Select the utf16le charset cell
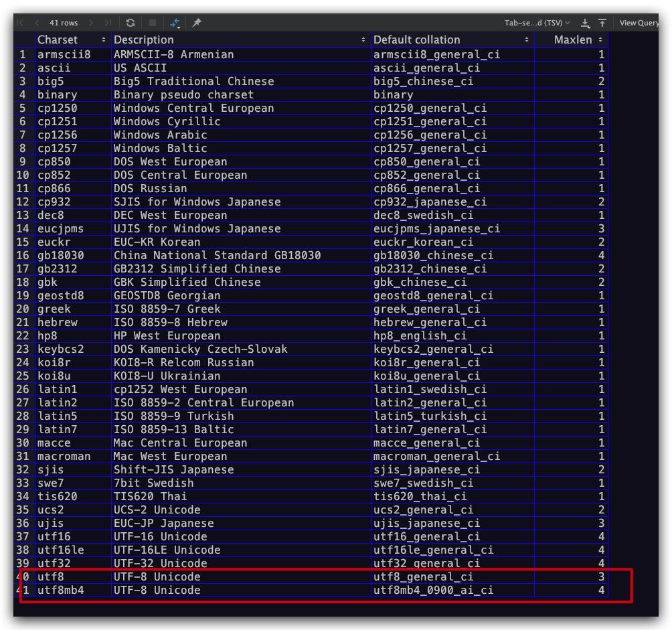This screenshot has width=672, height=630. pyautogui.click(x=73, y=550)
